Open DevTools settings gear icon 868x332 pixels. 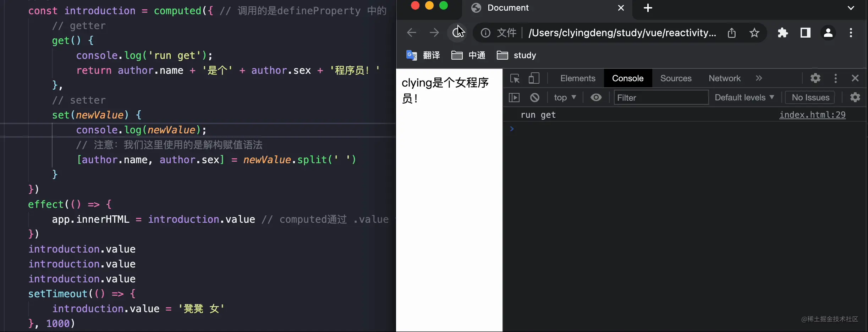815,78
